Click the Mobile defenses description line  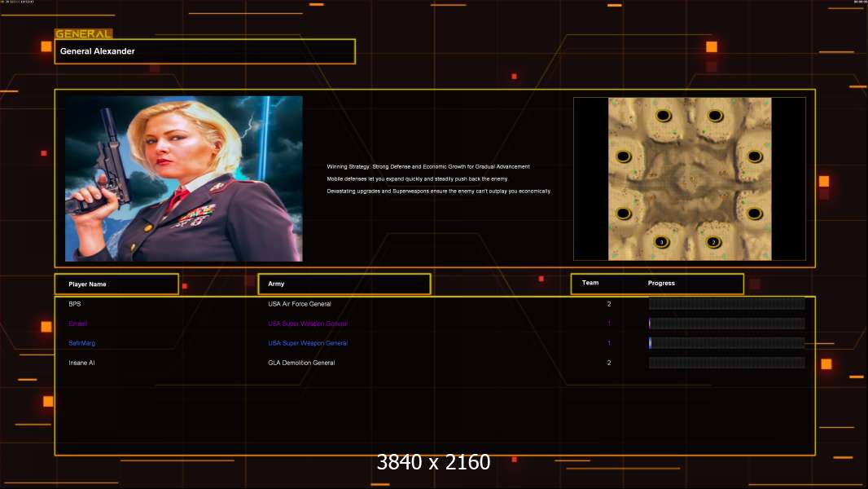(x=418, y=178)
